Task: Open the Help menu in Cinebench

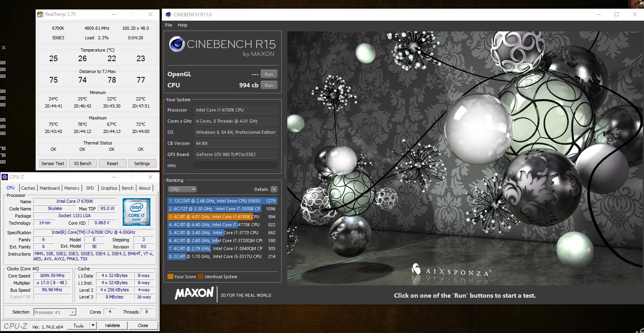Action: [x=183, y=25]
